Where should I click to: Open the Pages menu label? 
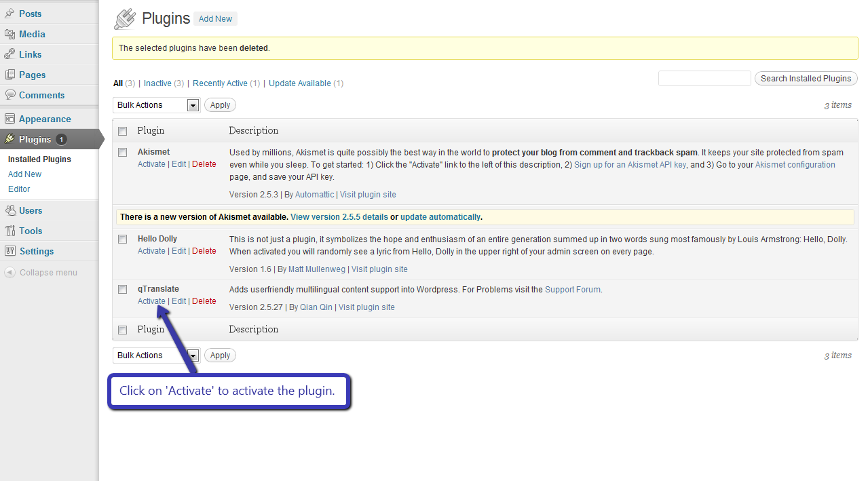33,75
